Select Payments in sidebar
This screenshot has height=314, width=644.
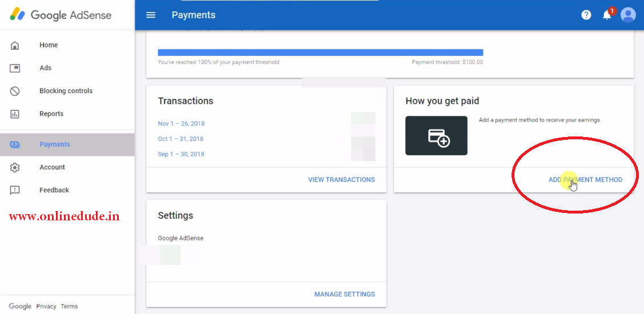[55, 144]
